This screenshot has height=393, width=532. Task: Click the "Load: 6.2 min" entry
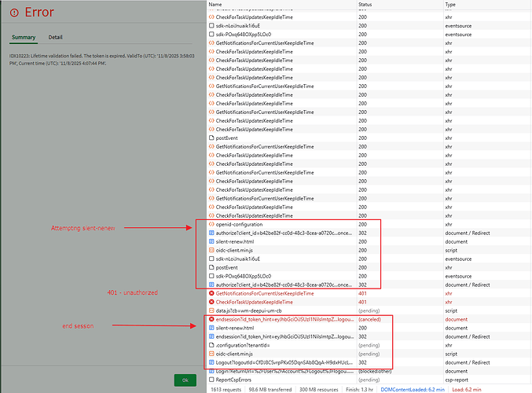(467, 389)
